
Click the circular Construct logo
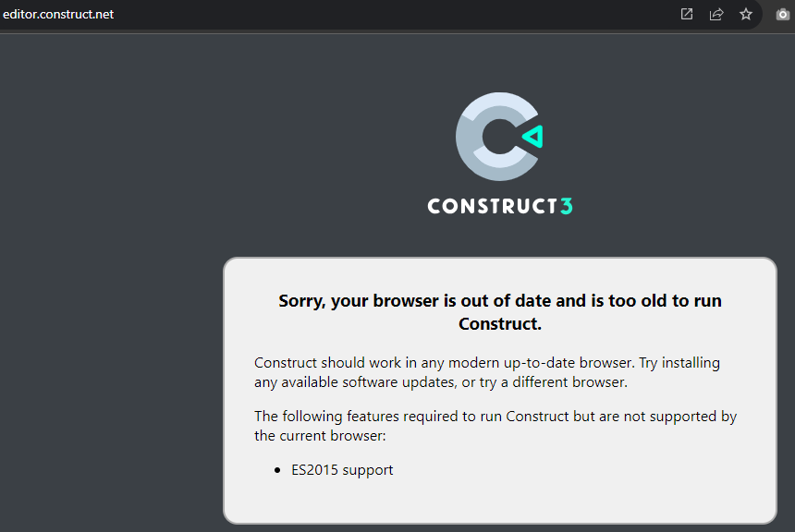tap(499, 137)
